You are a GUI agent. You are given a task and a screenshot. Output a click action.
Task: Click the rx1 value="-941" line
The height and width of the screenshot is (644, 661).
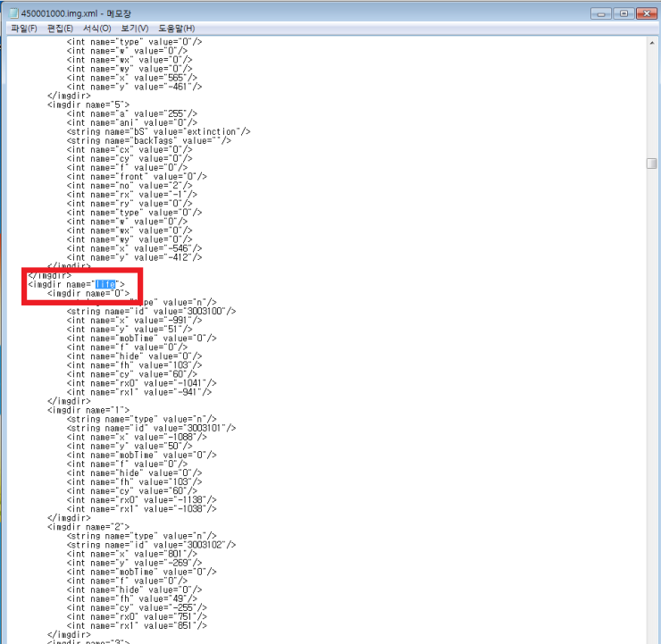(x=139, y=392)
